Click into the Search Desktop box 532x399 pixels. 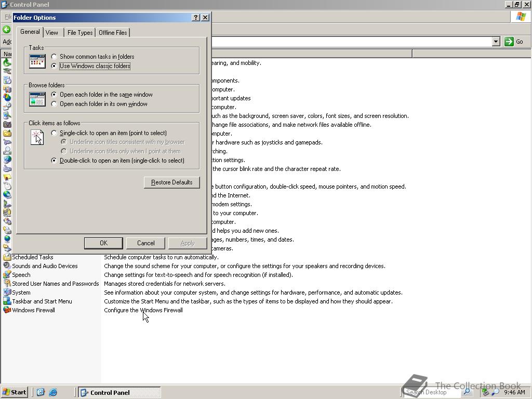pyautogui.click(x=433, y=392)
